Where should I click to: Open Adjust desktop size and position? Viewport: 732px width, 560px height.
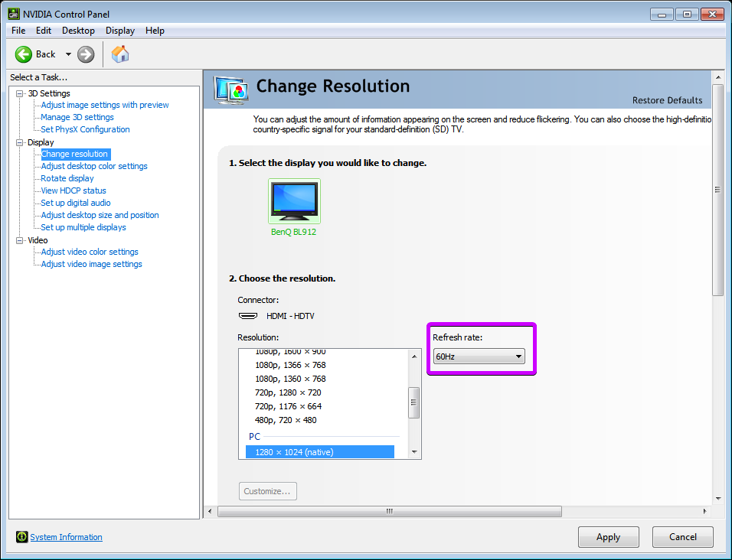100,215
